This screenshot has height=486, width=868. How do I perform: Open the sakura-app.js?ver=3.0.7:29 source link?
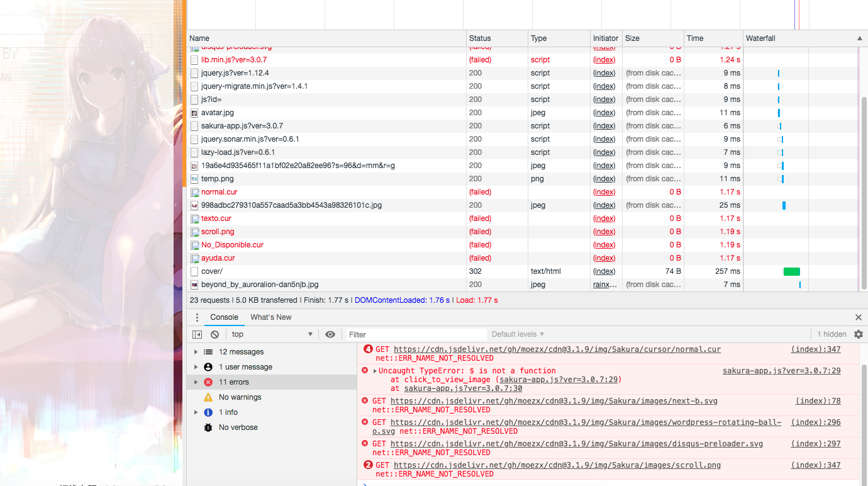781,371
